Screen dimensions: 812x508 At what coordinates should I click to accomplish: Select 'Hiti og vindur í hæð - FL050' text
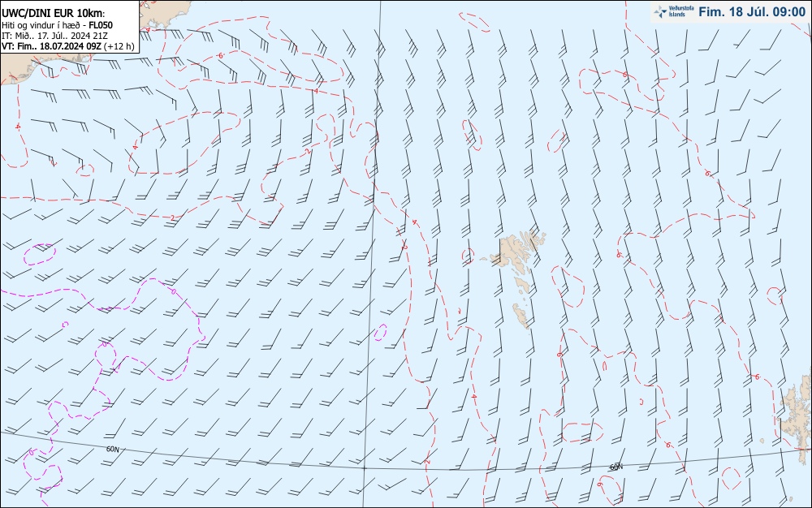click(x=57, y=25)
